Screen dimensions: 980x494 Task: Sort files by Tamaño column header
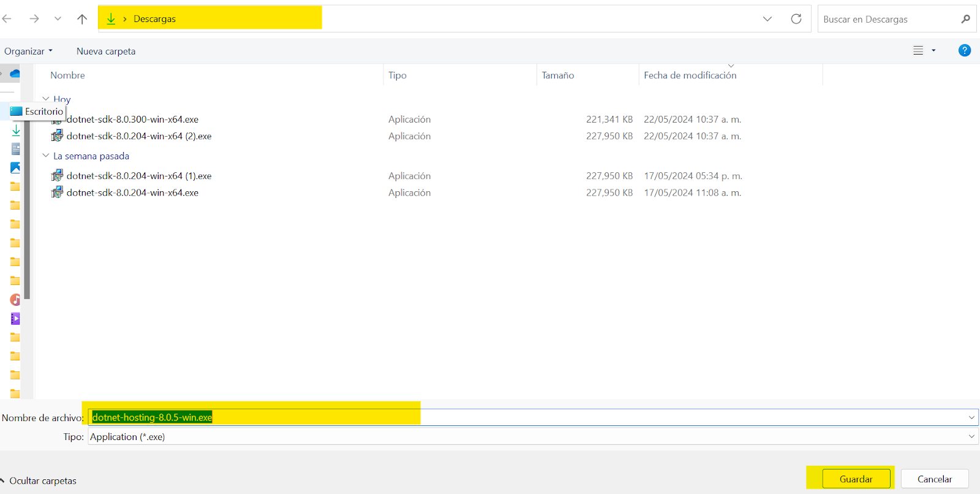pyautogui.click(x=557, y=75)
